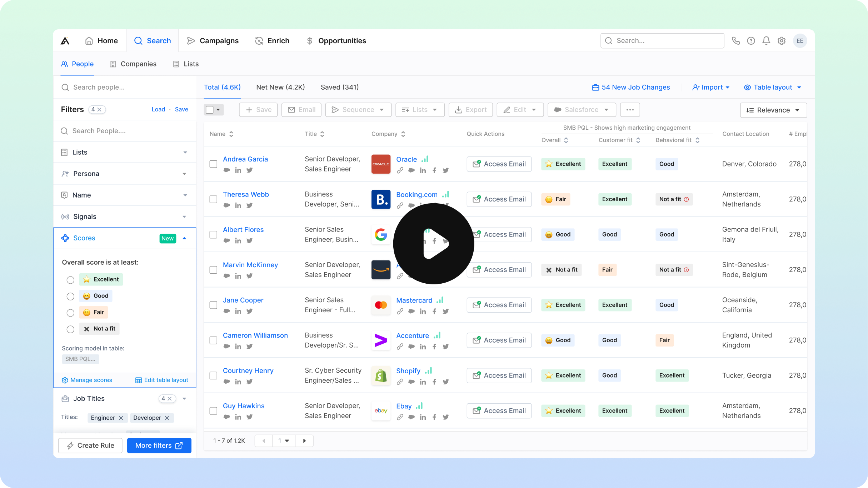The width and height of the screenshot is (868, 488).
Task: Focus the Search people... field
Action: (x=125, y=87)
